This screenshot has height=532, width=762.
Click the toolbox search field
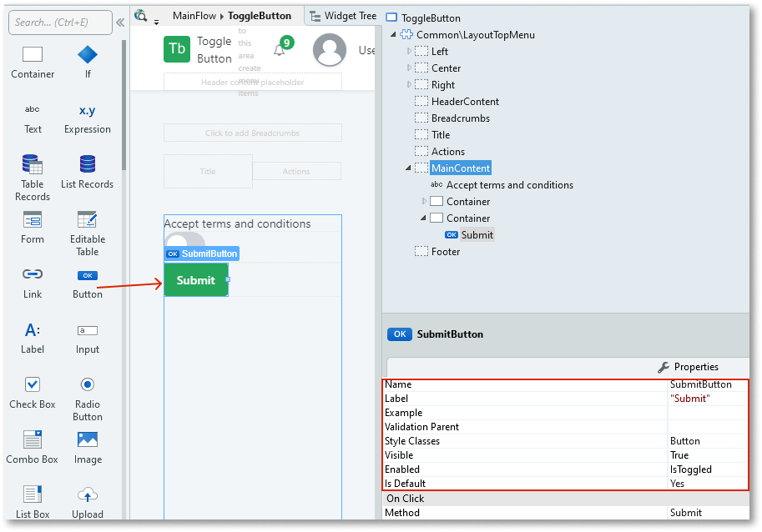[60, 23]
